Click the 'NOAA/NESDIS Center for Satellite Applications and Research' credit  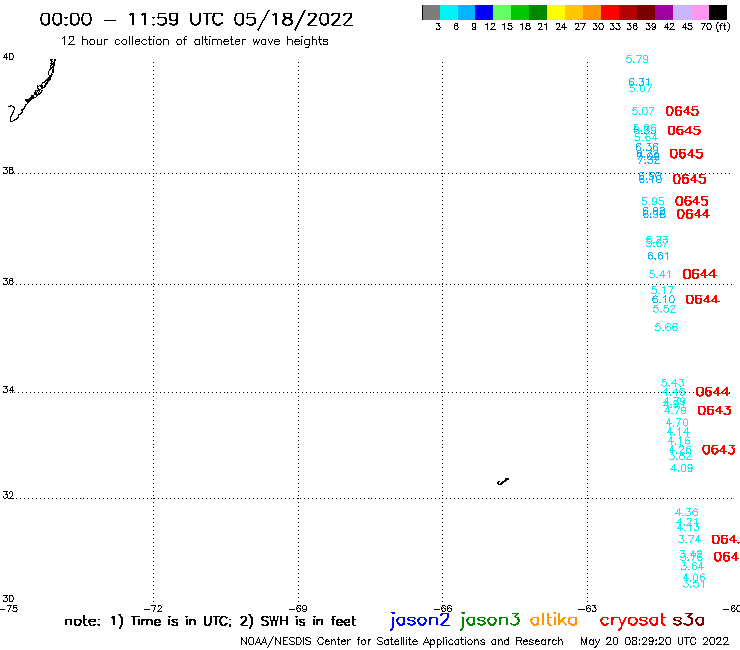pos(402,641)
